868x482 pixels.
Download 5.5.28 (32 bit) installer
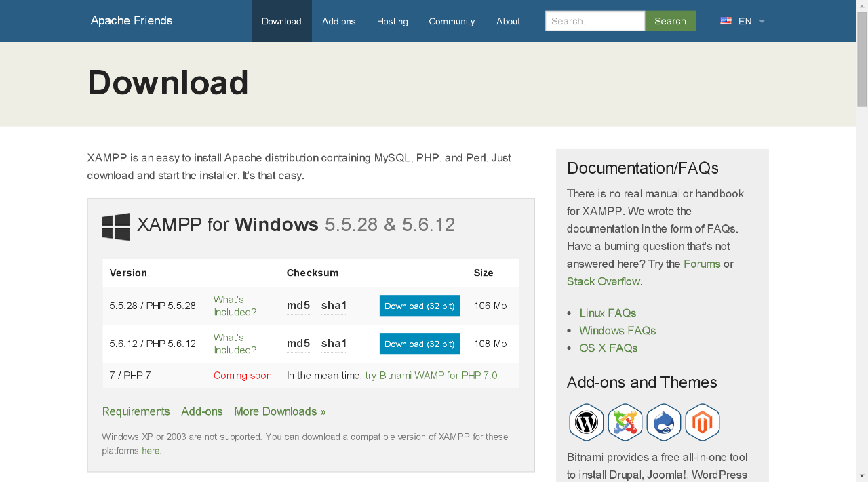click(x=420, y=306)
